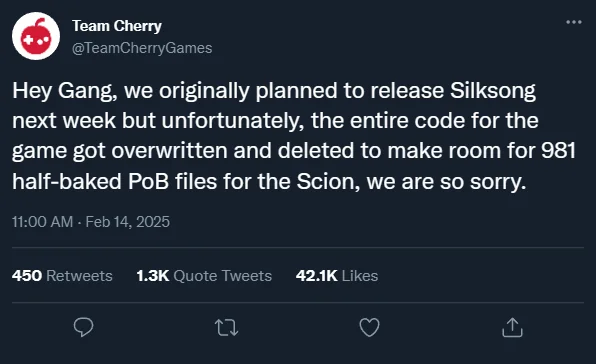Select the Feb 14, 2025 date
Image resolution: width=596 pixels, height=364 pixels.
click(127, 222)
